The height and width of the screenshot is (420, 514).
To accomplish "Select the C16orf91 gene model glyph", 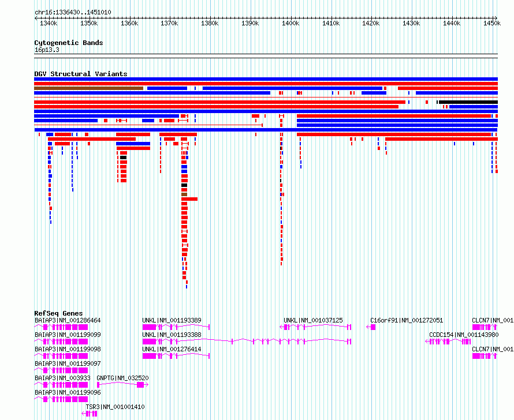I will tap(371, 327).
